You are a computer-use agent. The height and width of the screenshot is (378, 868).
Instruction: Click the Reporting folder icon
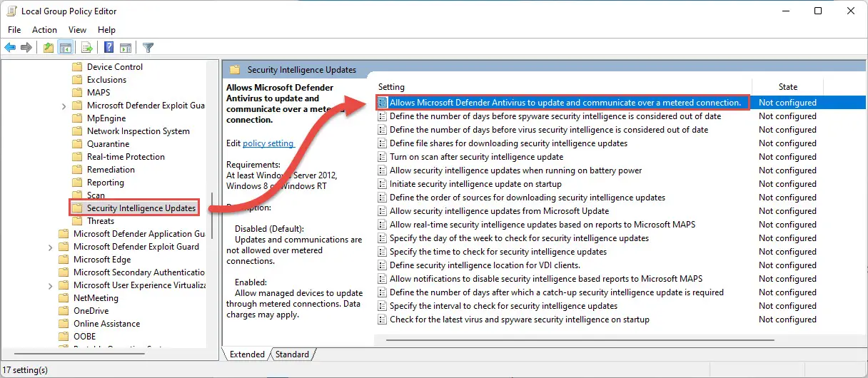pos(78,183)
